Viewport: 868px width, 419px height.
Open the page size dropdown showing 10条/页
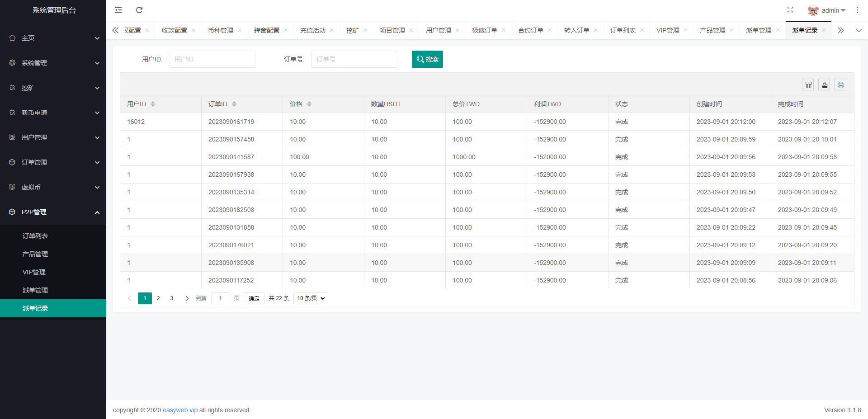[x=310, y=298]
